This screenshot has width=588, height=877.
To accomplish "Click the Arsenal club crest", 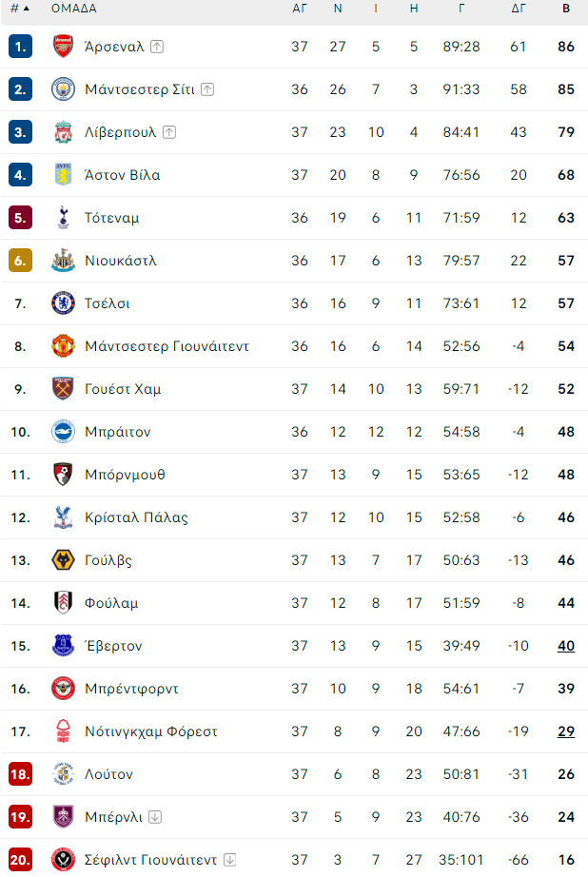I will [x=63, y=47].
